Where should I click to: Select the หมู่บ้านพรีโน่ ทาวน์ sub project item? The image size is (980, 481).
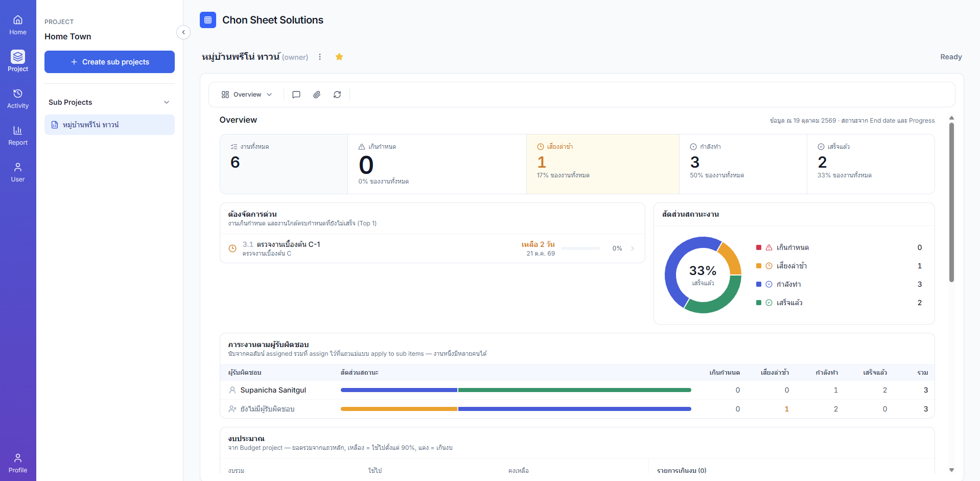pos(109,125)
